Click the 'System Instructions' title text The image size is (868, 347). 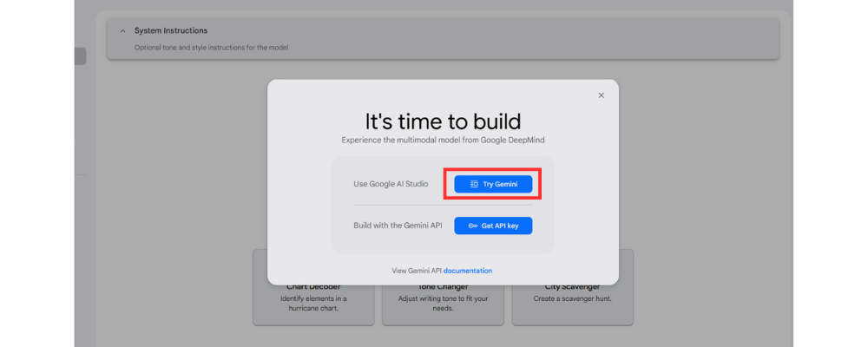click(x=171, y=31)
